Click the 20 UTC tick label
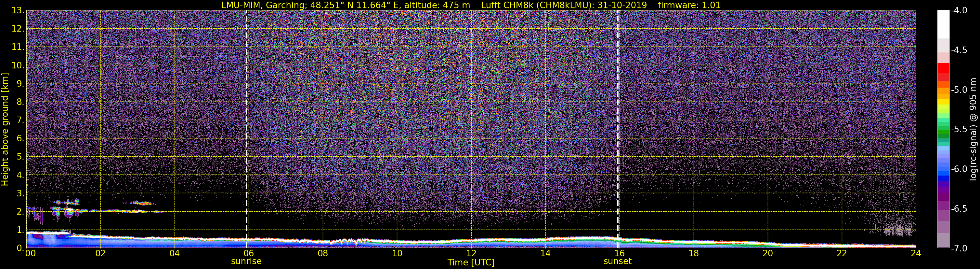This screenshot has height=269, width=980. pos(767,254)
